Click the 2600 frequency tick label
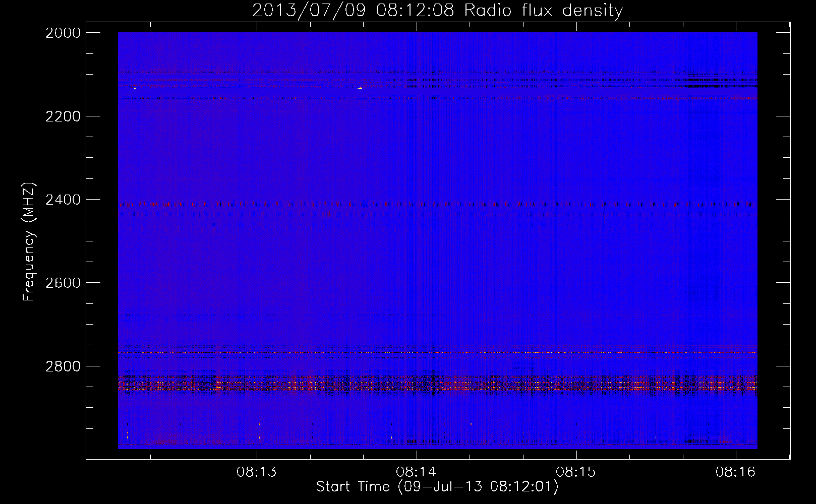 (x=63, y=283)
